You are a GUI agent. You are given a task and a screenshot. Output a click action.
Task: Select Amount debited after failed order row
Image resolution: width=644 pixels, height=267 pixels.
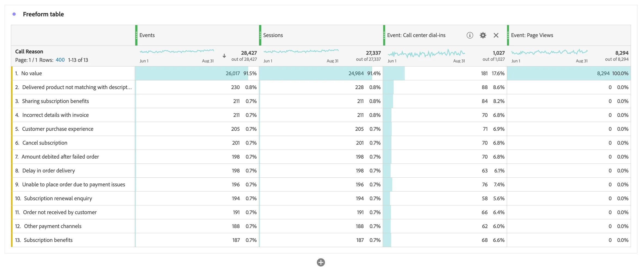[x=73, y=157]
